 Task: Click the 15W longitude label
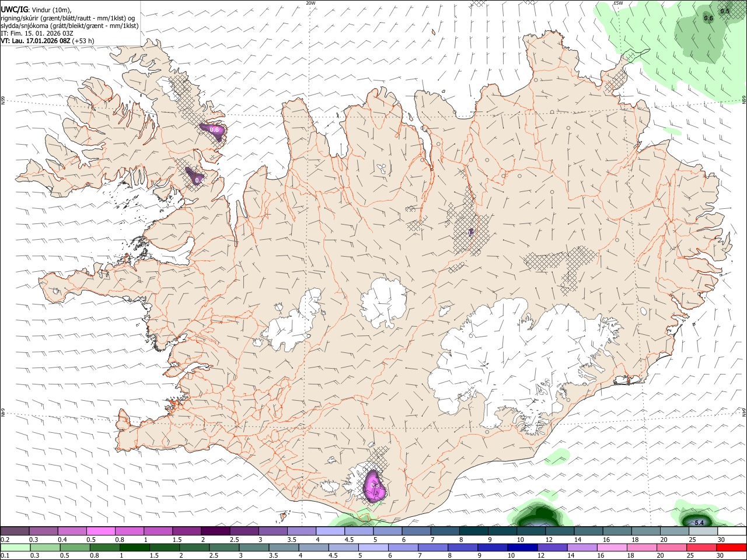coord(618,3)
